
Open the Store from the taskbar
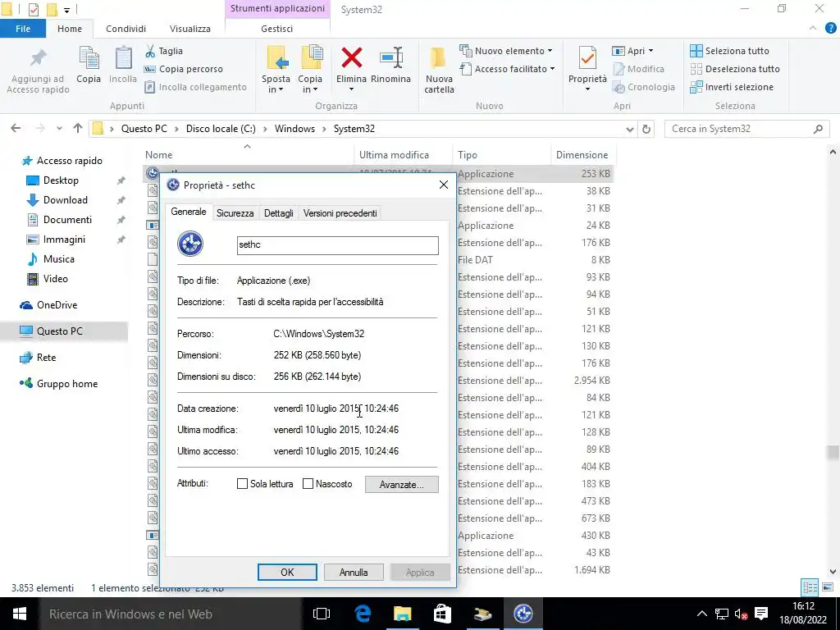[x=442, y=614]
